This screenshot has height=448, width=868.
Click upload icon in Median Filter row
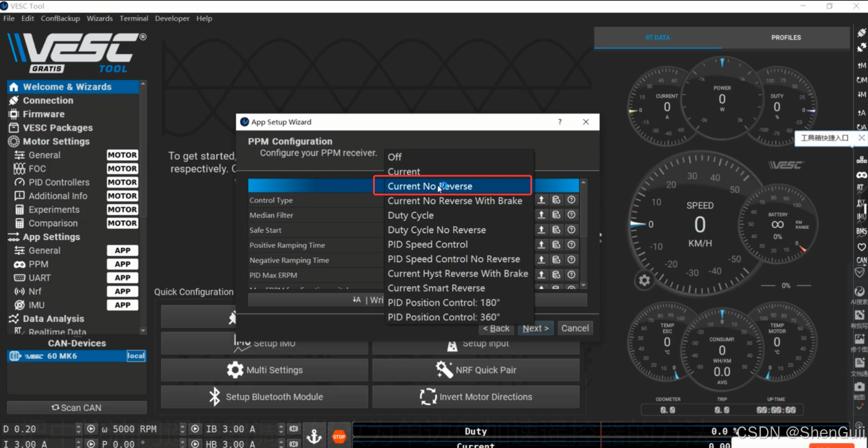[x=541, y=215]
